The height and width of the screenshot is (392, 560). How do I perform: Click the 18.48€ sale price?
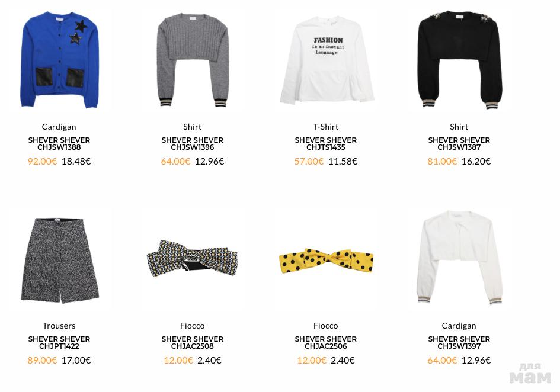[x=76, y=162]
